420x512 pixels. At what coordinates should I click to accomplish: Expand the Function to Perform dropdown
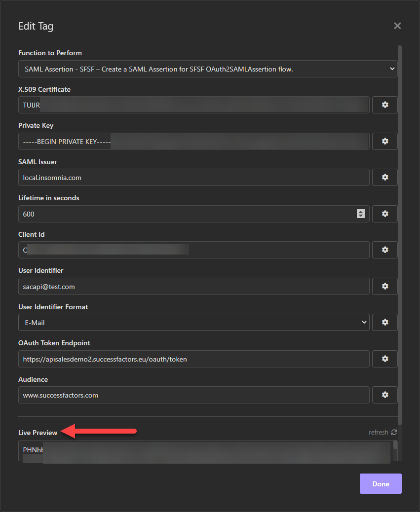pos(208,69)
